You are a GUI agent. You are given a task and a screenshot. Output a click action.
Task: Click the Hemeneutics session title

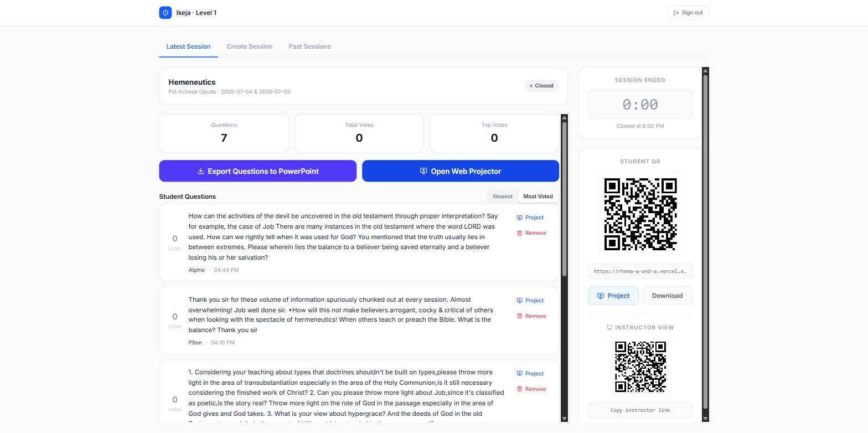(x=192, y=82)
